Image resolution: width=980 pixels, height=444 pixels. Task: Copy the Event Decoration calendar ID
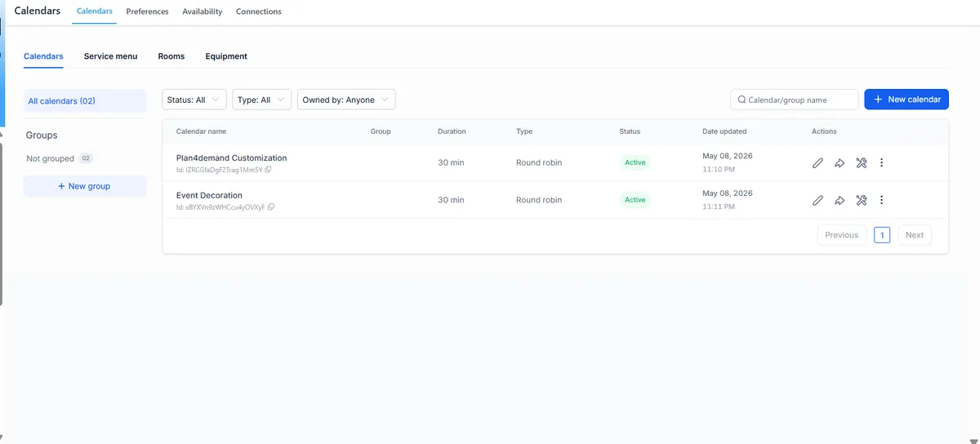tap(271, 207)
